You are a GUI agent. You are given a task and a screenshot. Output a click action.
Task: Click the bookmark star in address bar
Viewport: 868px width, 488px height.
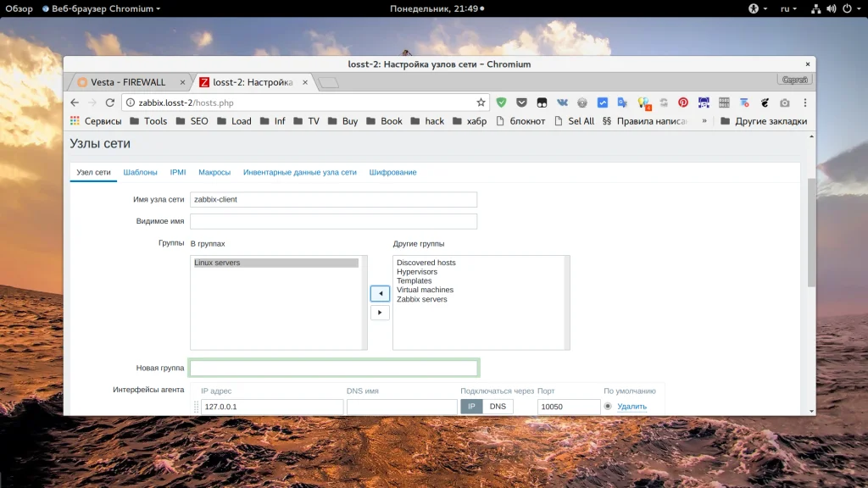tap(481, 103)
